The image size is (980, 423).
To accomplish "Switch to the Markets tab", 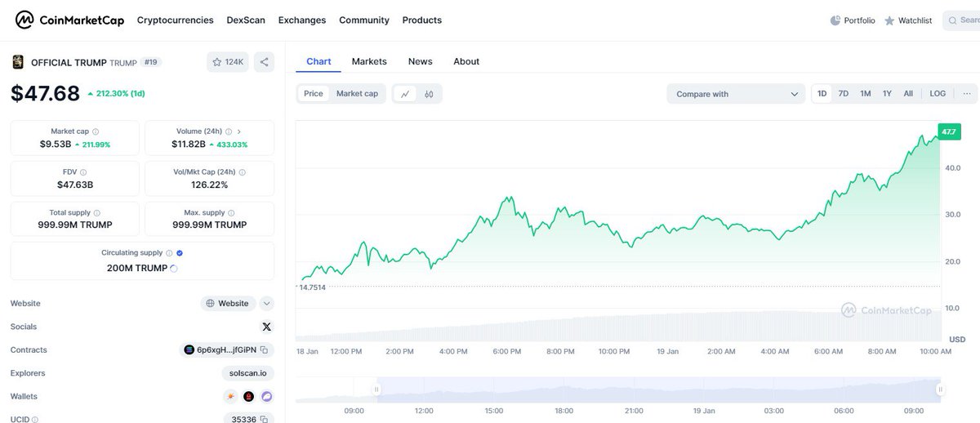I will (x=369, y=61).
